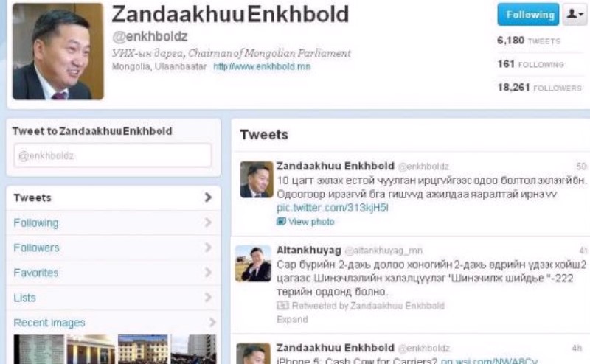Click the Altankhuyag avatar in the retweeted tweet
Image resolution: width=590 pixels, height=364 pixels.
pyautogui.click(x=253, y=263)
